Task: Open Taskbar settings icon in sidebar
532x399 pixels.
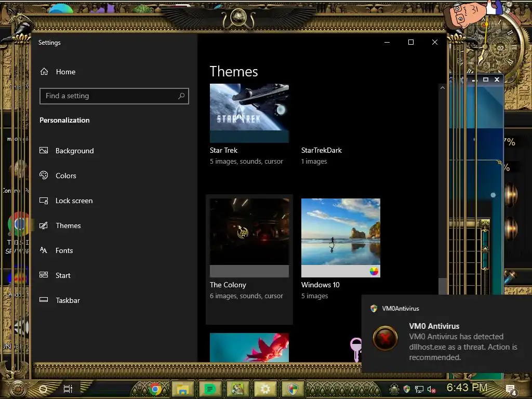Action: (x=44, y=300)
